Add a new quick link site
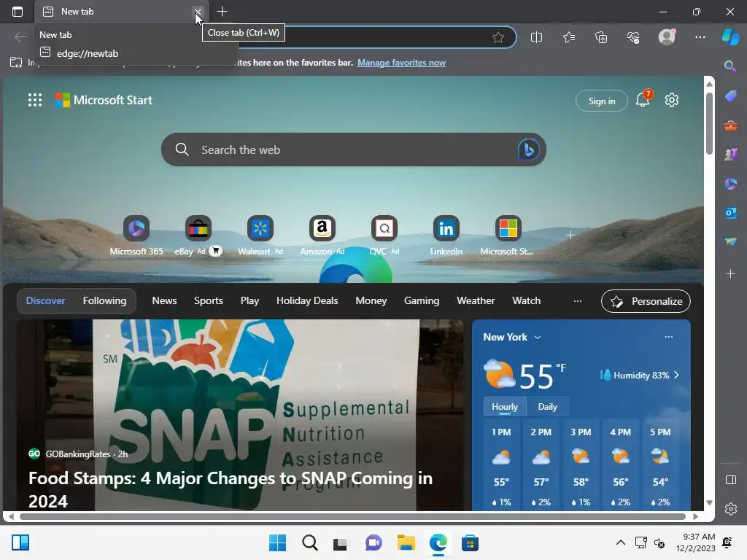Viewport: 747px width, 560px height. [x=570, y=235]
